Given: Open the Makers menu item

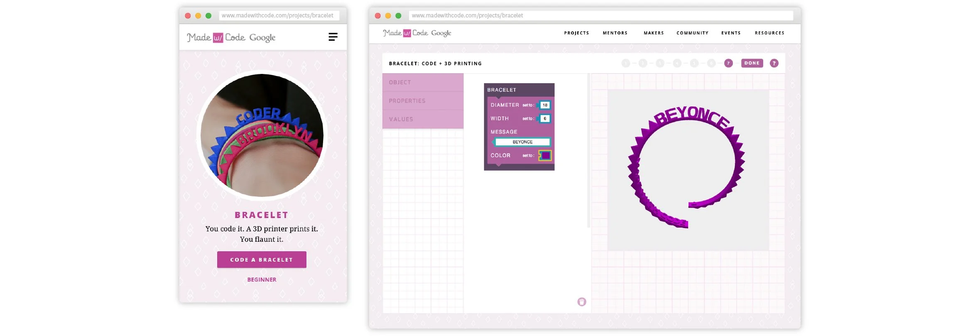Looking at the screenshot, I should (654, 33).
